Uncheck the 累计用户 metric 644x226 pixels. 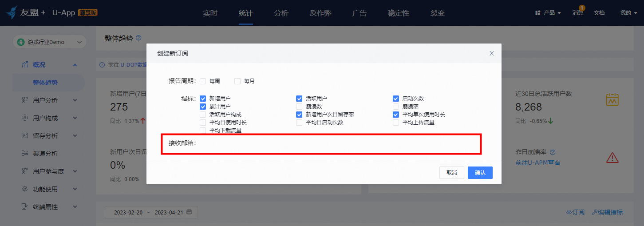[x=203, y=107]
